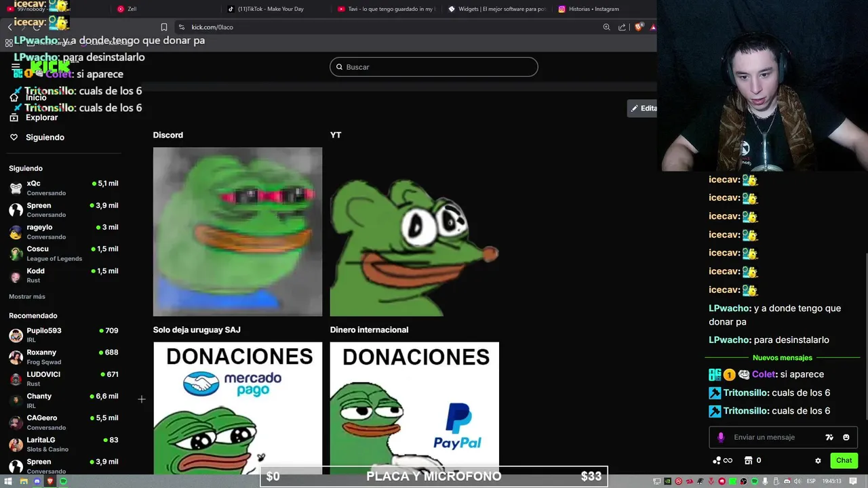Expand Mostrar más in following list
The height and width of the screenshot is (488, 868).
click(x=27, y=296)
